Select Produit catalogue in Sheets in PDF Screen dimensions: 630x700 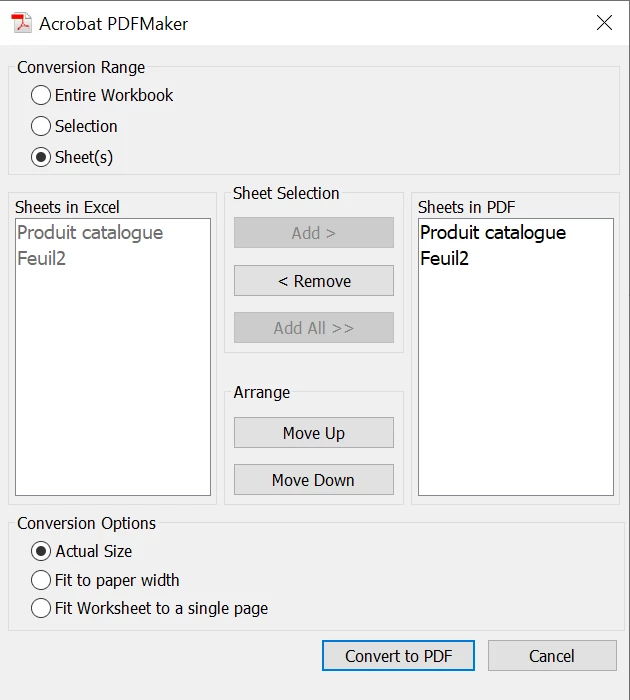493,233
